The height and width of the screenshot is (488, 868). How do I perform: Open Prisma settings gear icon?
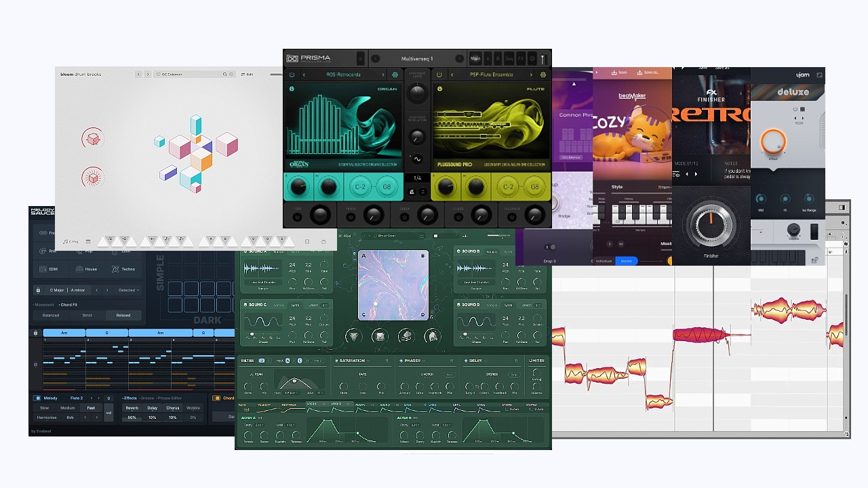click(532, 59)
